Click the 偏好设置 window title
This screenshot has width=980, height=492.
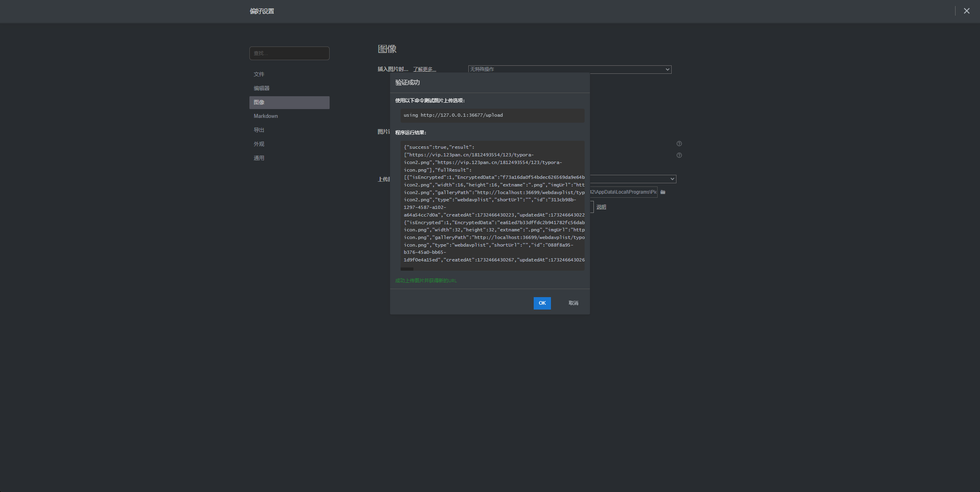point(262,11)
